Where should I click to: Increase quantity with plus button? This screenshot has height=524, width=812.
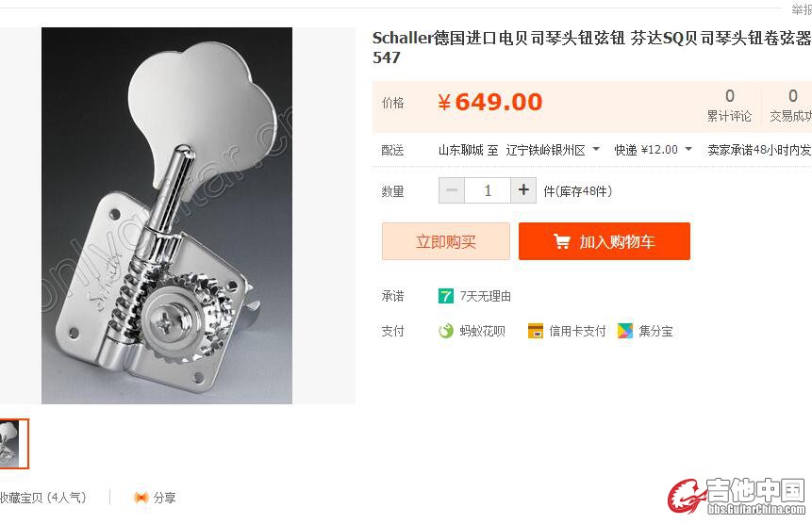tap(523, 190)
